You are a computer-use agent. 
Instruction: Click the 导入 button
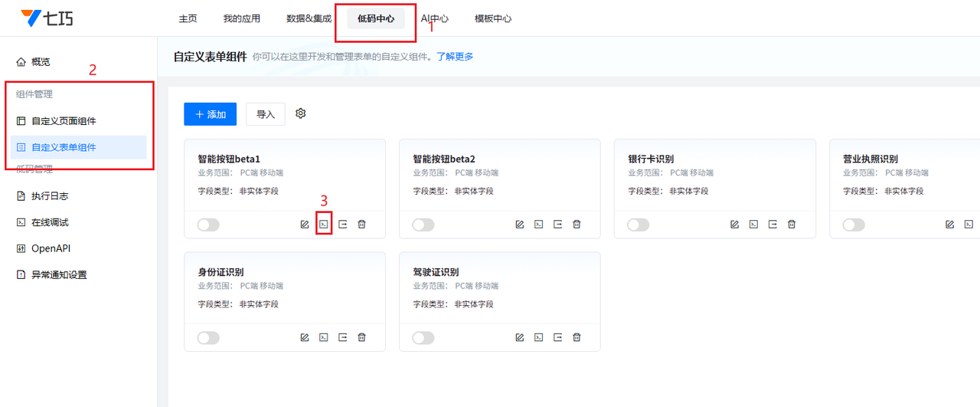266,114
